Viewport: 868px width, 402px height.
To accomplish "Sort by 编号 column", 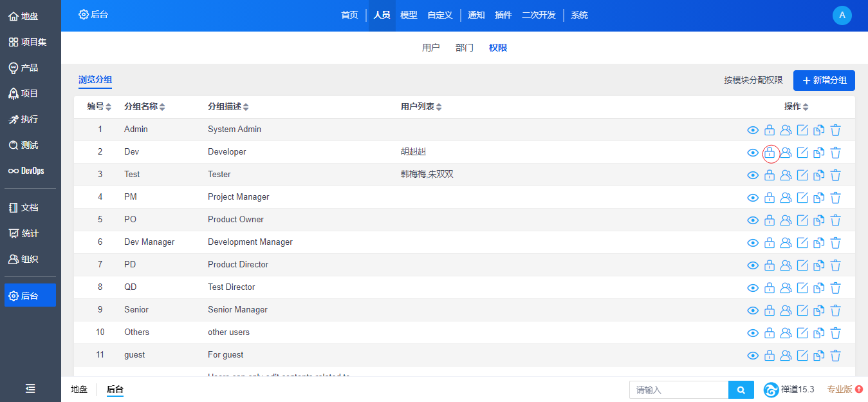I will [x=100, y=107].
